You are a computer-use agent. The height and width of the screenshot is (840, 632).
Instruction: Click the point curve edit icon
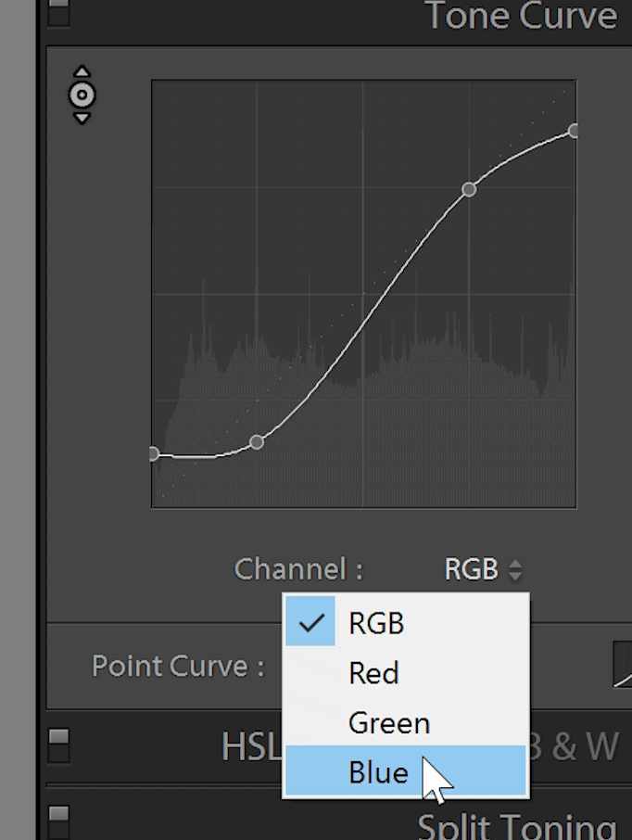pyautogui.click(x=623, y=666)
